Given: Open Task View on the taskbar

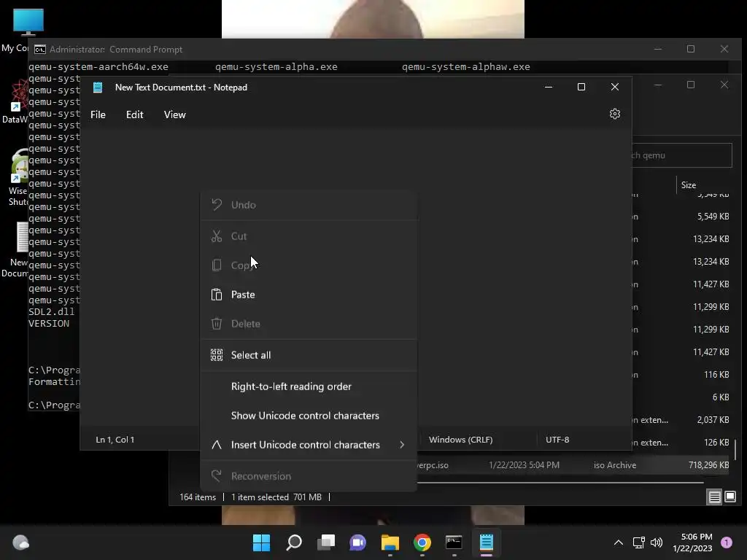Looking at the screenshot, I should tap(326, 542).
